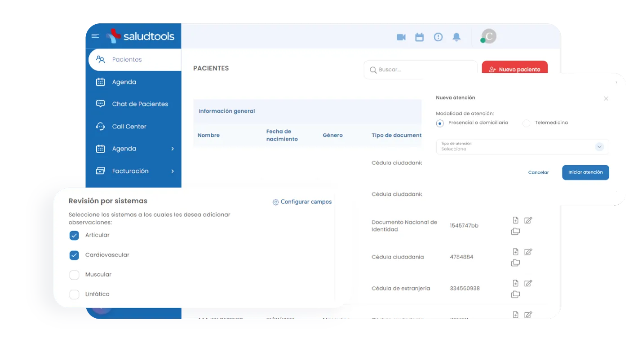This screenshot has width=638, height=364.
Task: Select the Call Center headset icon
Action: tap(101, 126)
